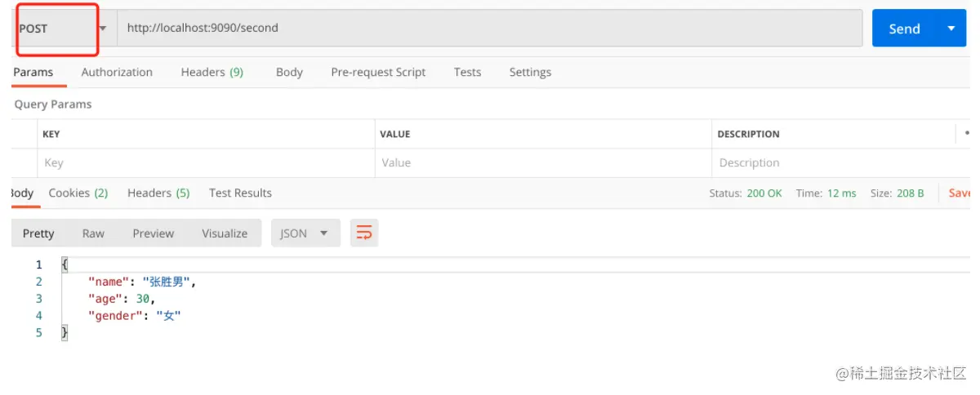This screenshot has width=980, height=395.
Task: Select the Visualize view
Action: coord(225,233)
